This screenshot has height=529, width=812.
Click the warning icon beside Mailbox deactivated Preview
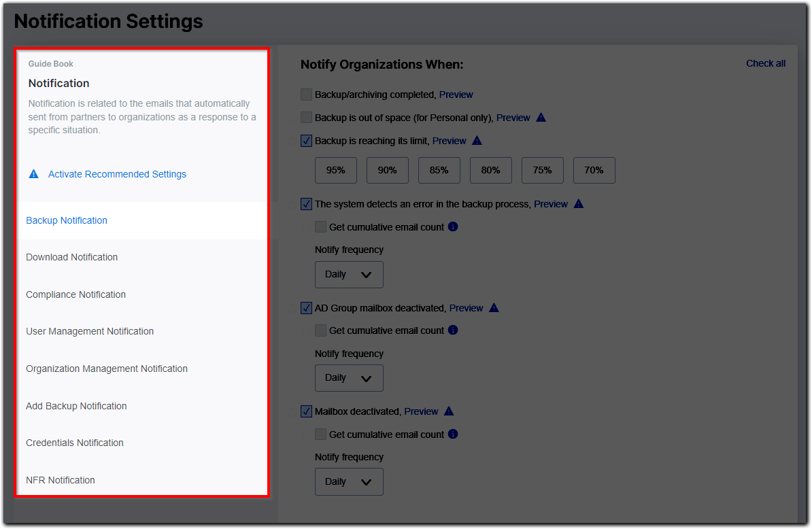point(448,411)
